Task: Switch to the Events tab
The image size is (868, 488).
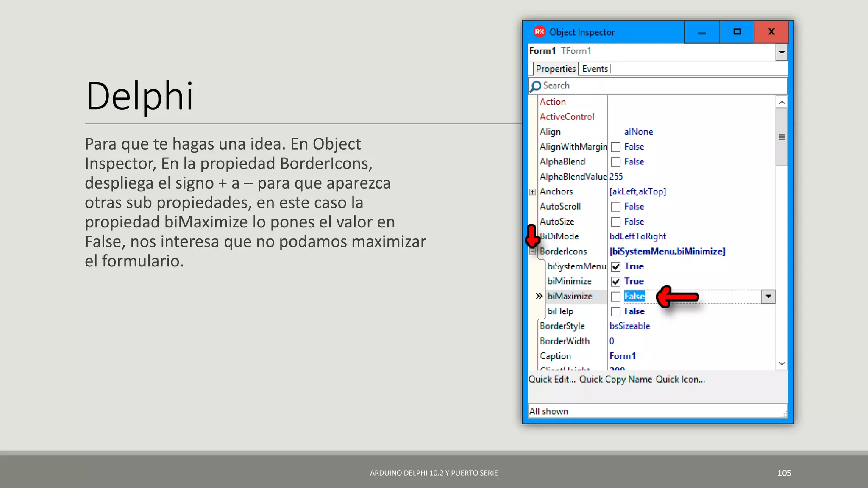Action: (x=595, y=69)
